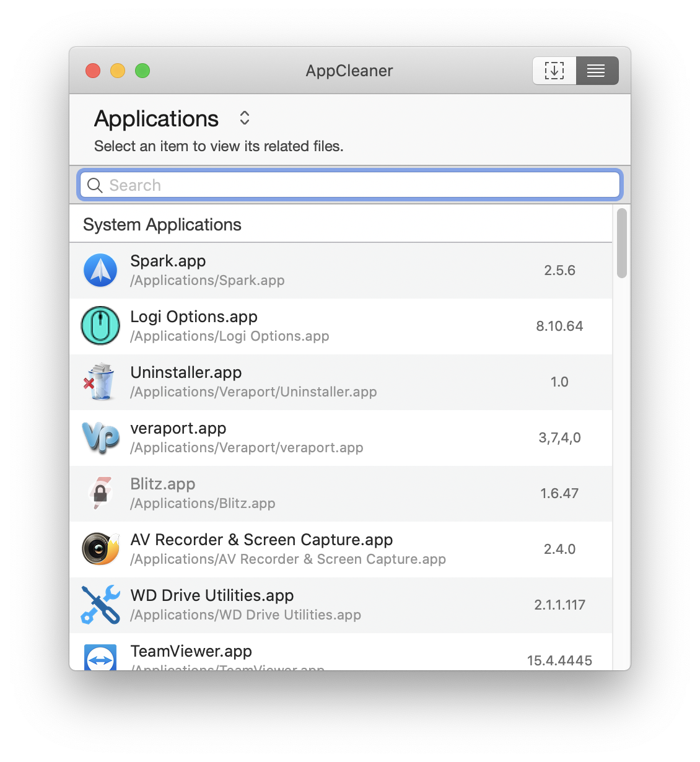Zoom the AppCleaner window with green button
Screen dimensions: 700x762
[x=142, y=71]
